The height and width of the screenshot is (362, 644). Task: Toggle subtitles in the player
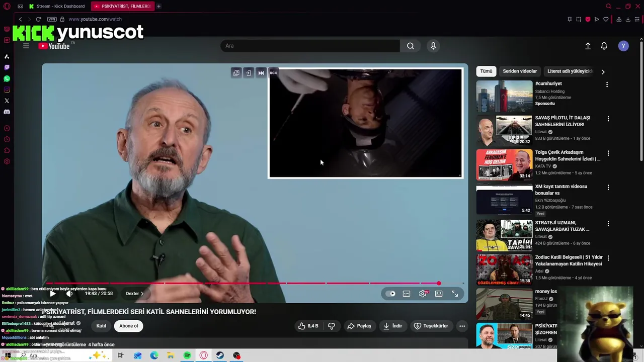(x=407, y=294)
